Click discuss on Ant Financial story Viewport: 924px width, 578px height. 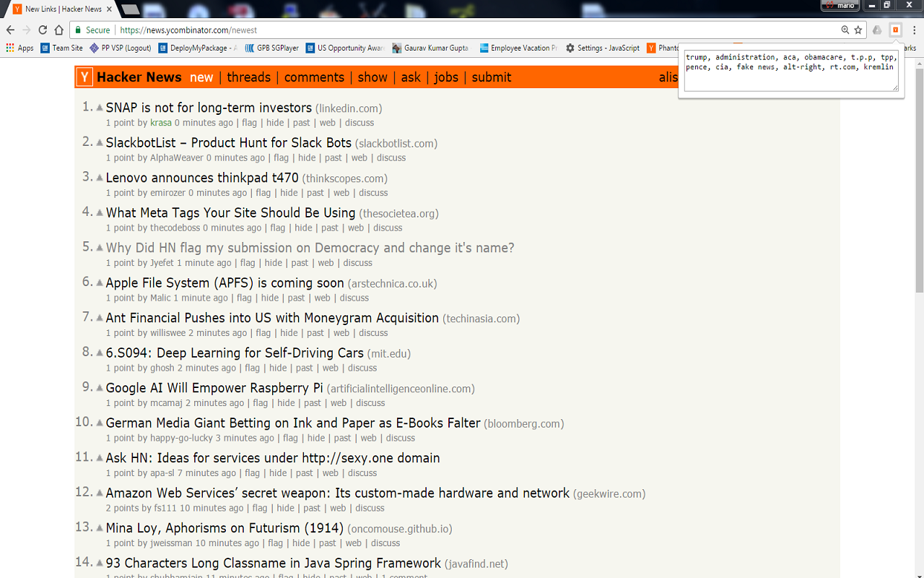coord(373,333)
